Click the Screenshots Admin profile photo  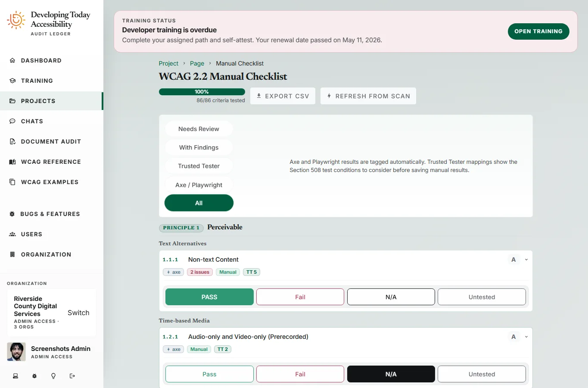tap(16, 352)
